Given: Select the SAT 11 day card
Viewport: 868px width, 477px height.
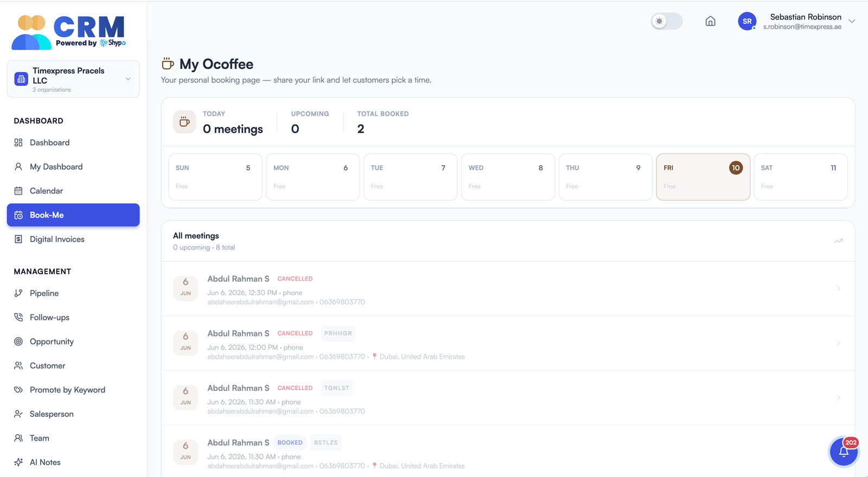Looking at the screenshot, I should click(x=801, y=177).
